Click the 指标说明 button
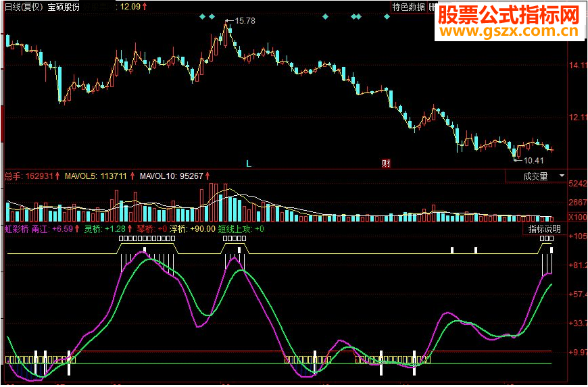This screenshot has height=387, width=588. click(545, 229)
